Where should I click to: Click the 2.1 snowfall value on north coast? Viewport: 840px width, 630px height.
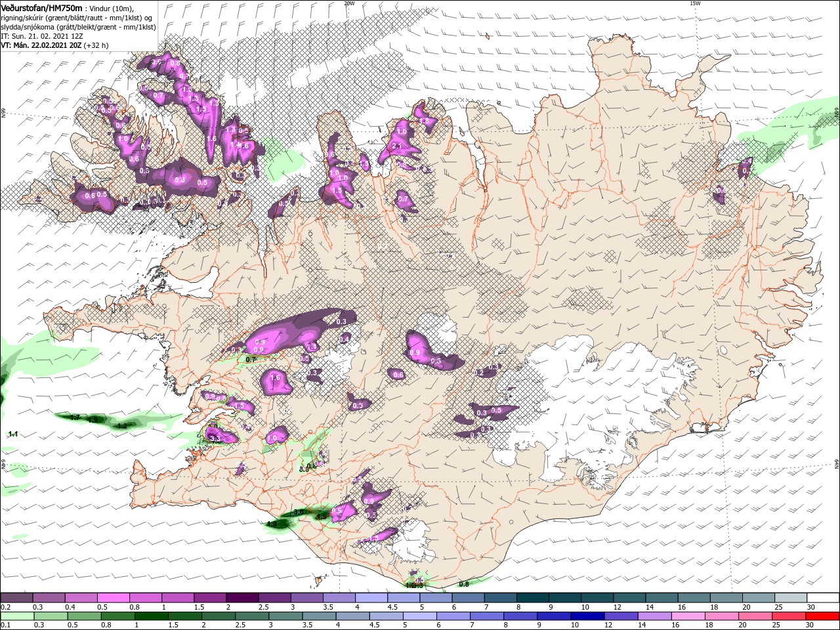pyautogui.click(x=396, y=146)
